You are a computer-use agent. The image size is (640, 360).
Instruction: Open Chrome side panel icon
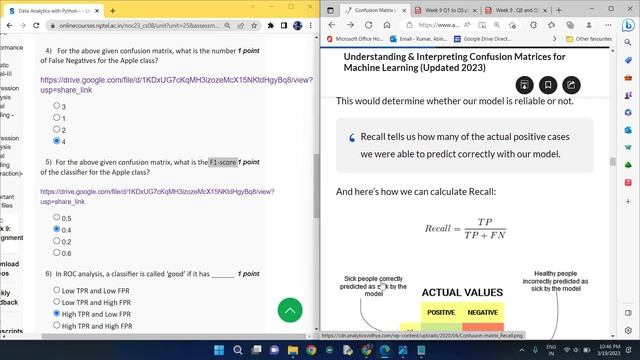click(x=284, y=25)
